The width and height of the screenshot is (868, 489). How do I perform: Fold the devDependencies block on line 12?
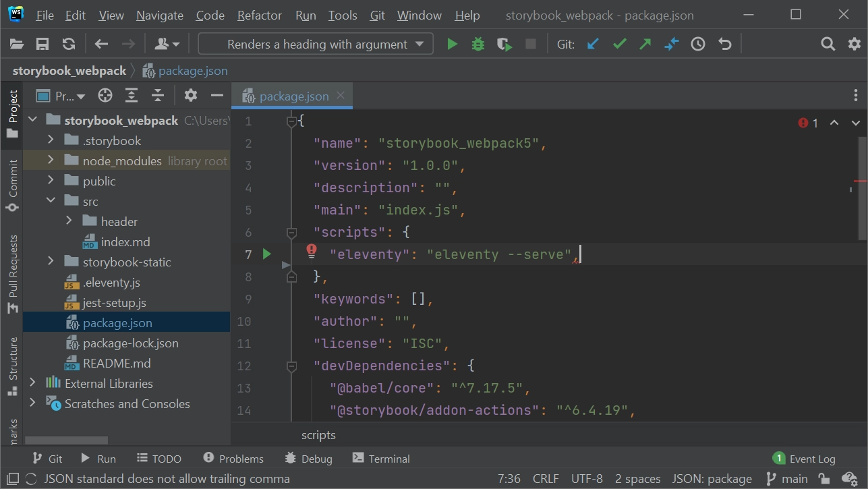point(291,366)
